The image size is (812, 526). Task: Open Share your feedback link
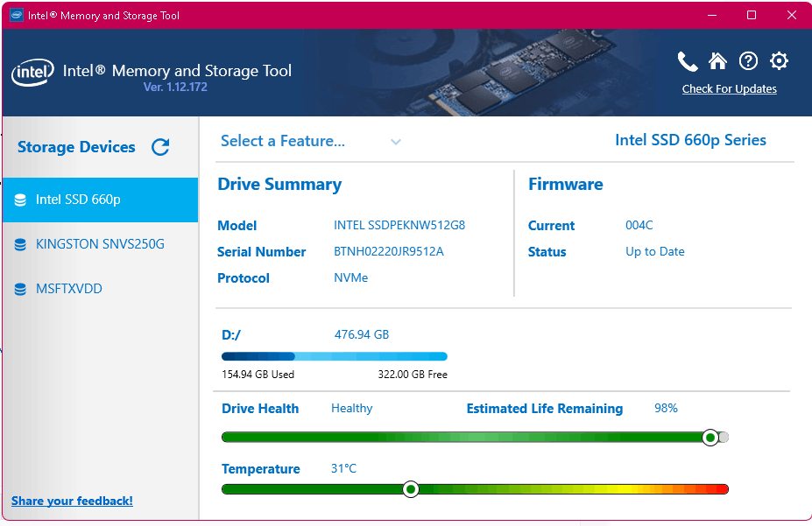pos(72,501)
